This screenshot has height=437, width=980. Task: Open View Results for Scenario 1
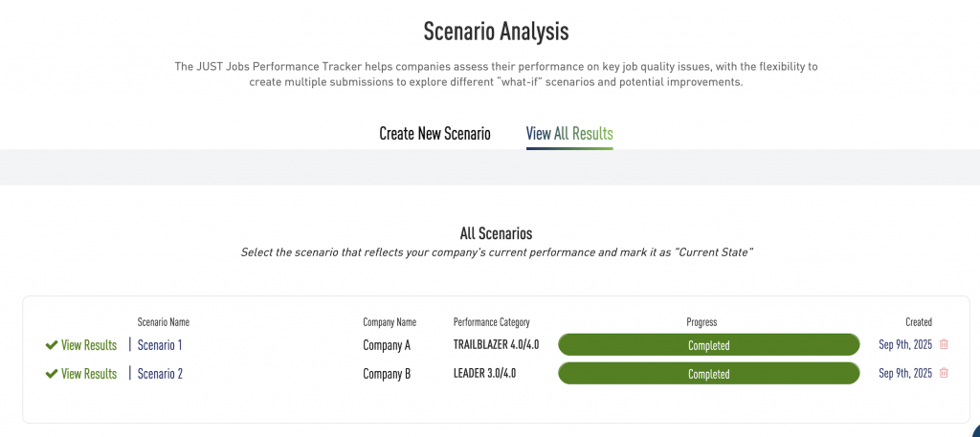click(x=89, y=345)
